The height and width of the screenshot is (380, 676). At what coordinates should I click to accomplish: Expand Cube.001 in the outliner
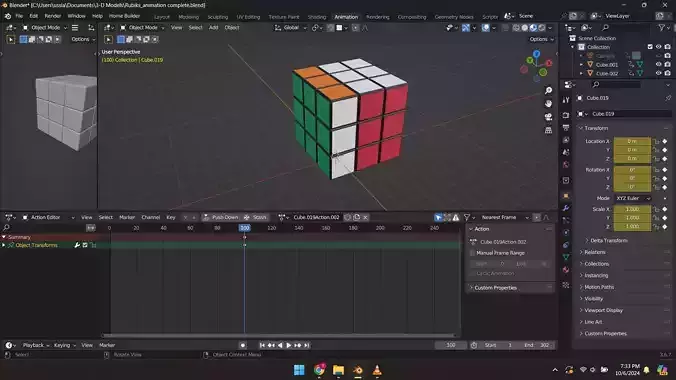(581, 65)
